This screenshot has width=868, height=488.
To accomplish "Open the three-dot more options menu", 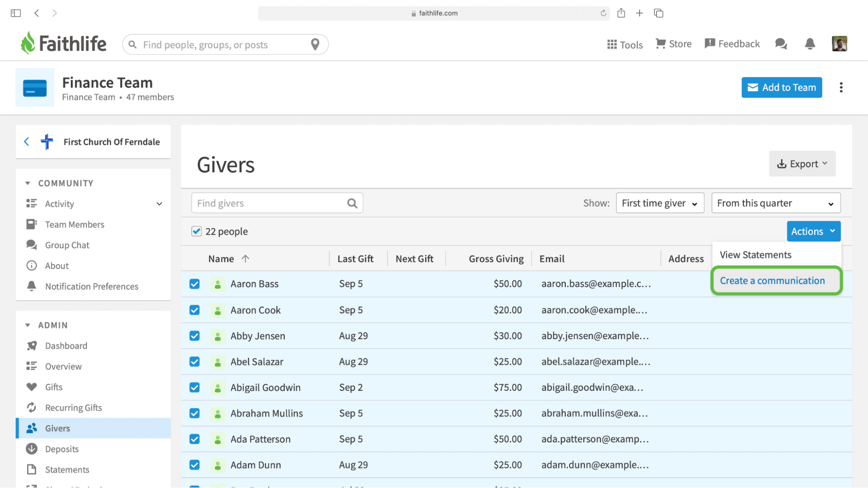I will (x=841, y=88).
